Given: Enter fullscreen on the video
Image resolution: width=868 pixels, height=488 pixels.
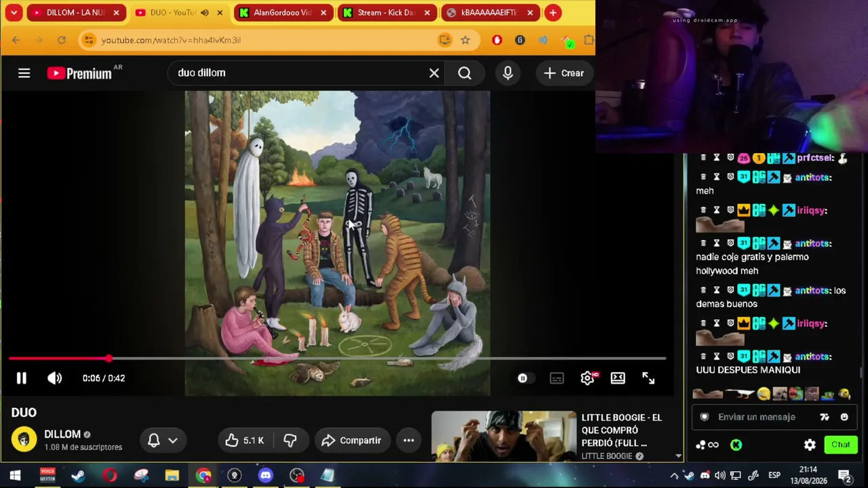Looking at the screenshot, I should [x=648, y=378].
